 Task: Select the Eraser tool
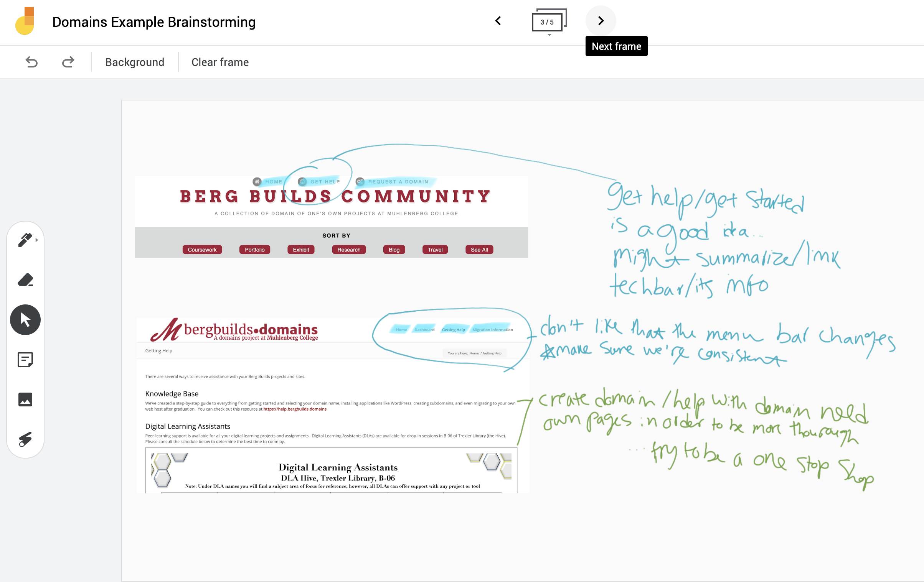(25, 280)
